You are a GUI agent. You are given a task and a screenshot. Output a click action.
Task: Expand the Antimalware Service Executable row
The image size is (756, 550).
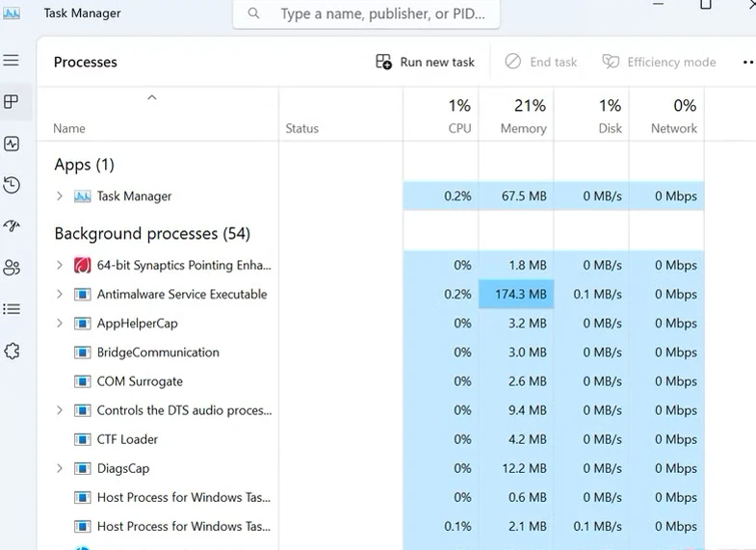pos(60,294)
